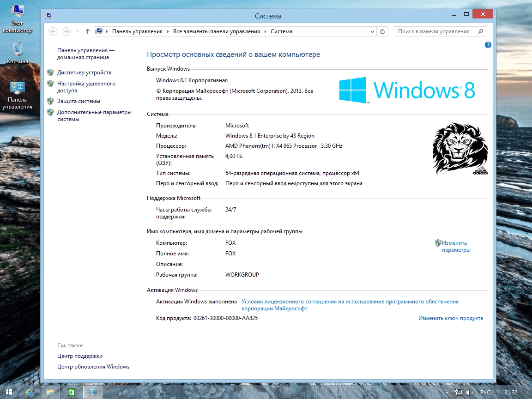
Task: Maximize the Система window
Action: [466, 14]
